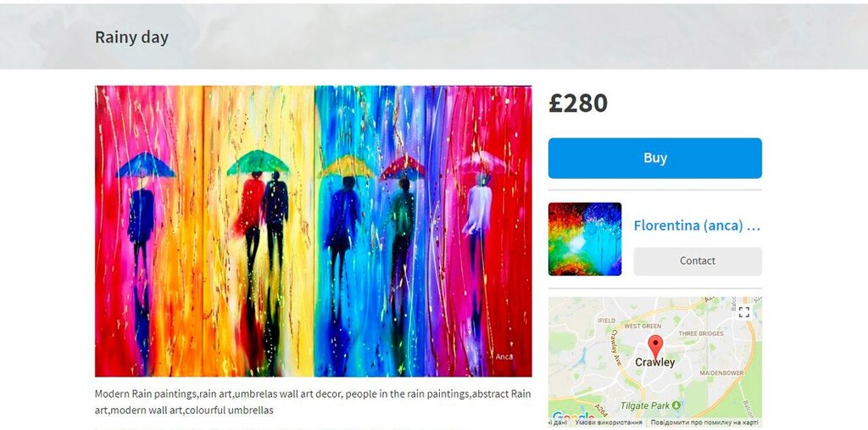Click the £280 price text
This screenshot has height=430, width=868.
pyautogui.click(x=578, y=103)
